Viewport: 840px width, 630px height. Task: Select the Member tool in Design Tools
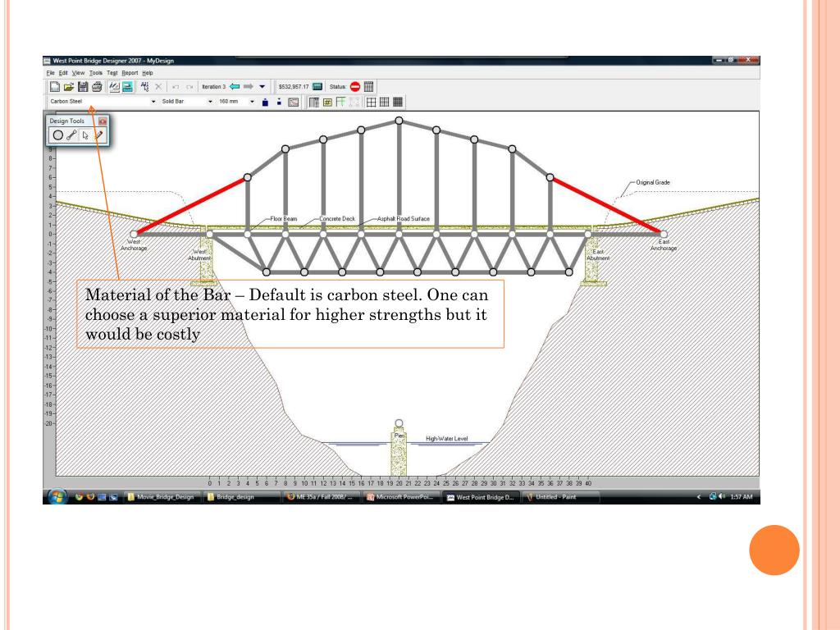(71, 135)
